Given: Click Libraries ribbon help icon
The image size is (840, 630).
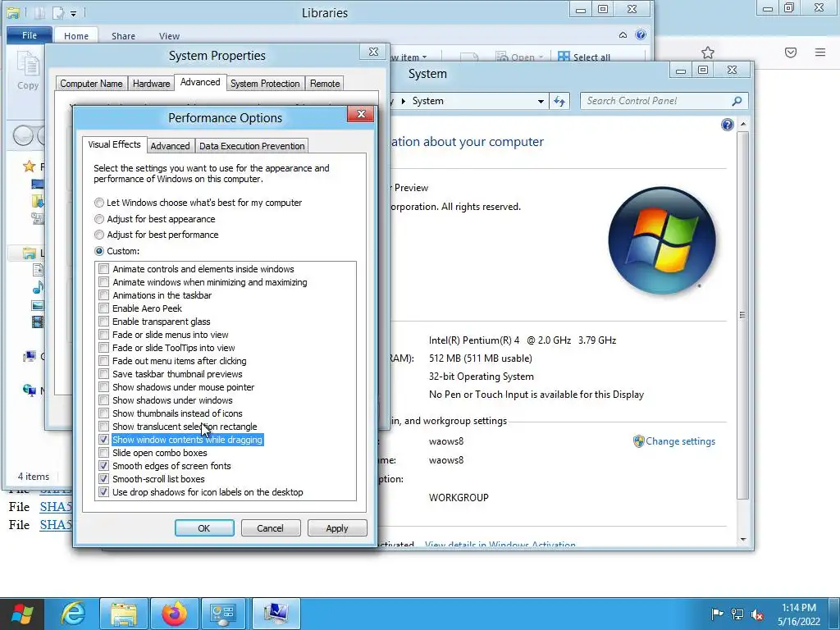Looking at the screenshot, I should click(x=640, y=34).
